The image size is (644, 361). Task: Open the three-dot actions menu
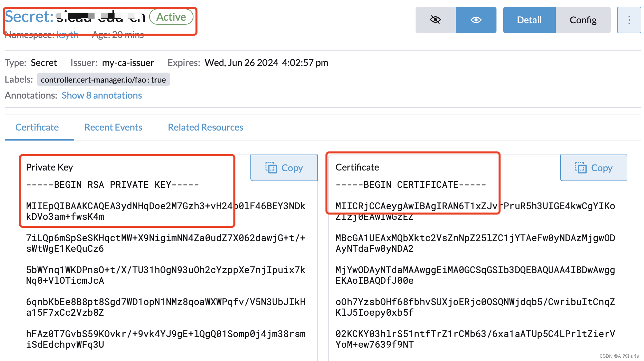point(629,20)
